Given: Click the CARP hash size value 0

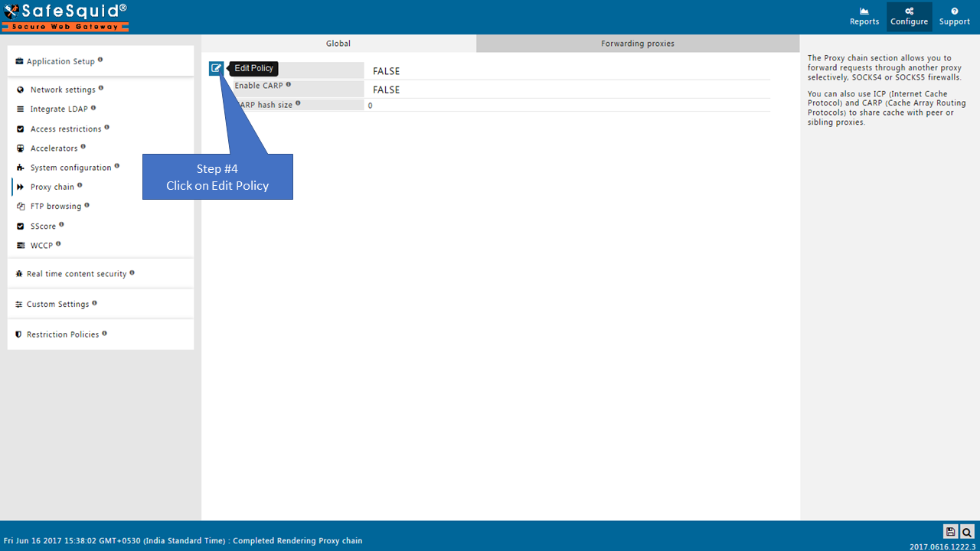Looking at the screenshot, I should tap(371, 106).
